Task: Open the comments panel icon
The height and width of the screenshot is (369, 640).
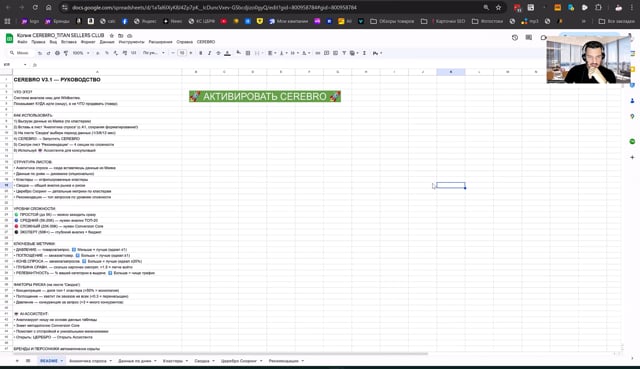Action: coord(529,38)
